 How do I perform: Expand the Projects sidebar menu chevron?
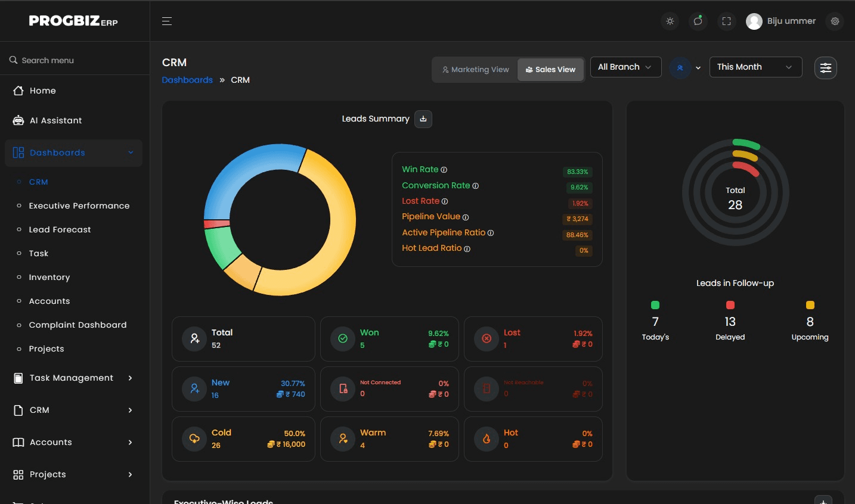[130, 474]
